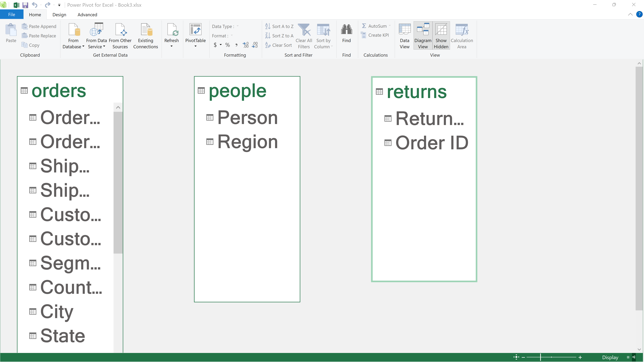Click the From Other Sources icon

pos(120,30)
